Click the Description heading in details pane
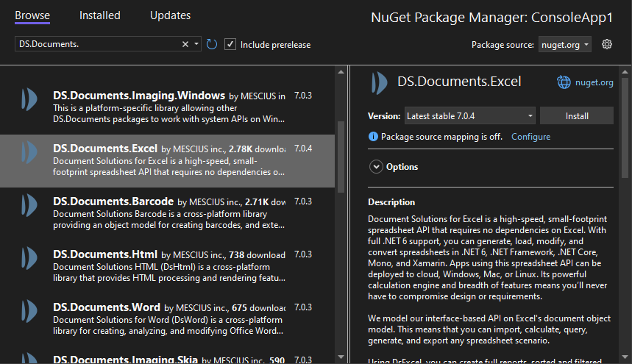This screenshot has width=632, height=364. pos(391,202)
